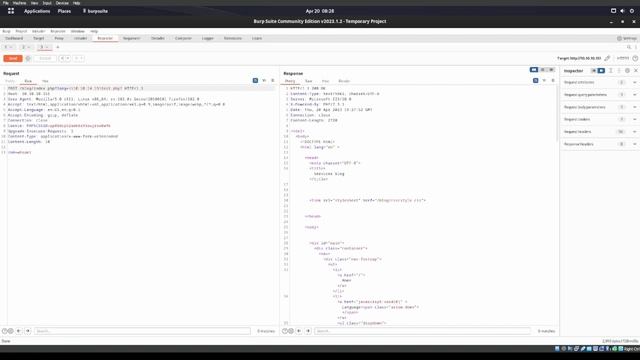
Task: Toggle response pane blue highlight button
Action: point(536,81)
